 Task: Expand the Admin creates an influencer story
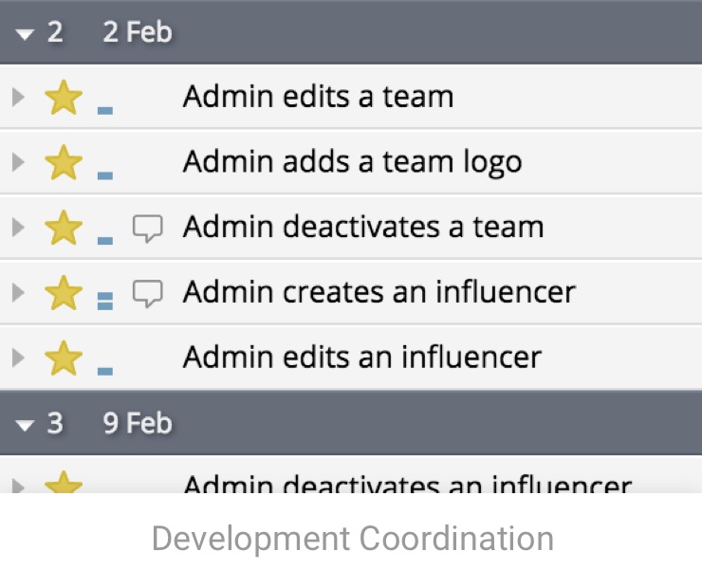click(x=16, y=292)
